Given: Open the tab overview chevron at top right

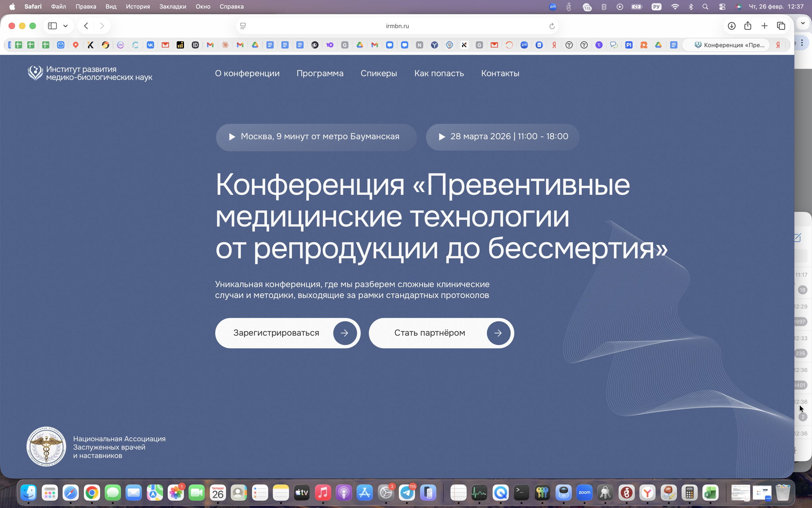Looking at the screenshot, I should tap(803, 23).
